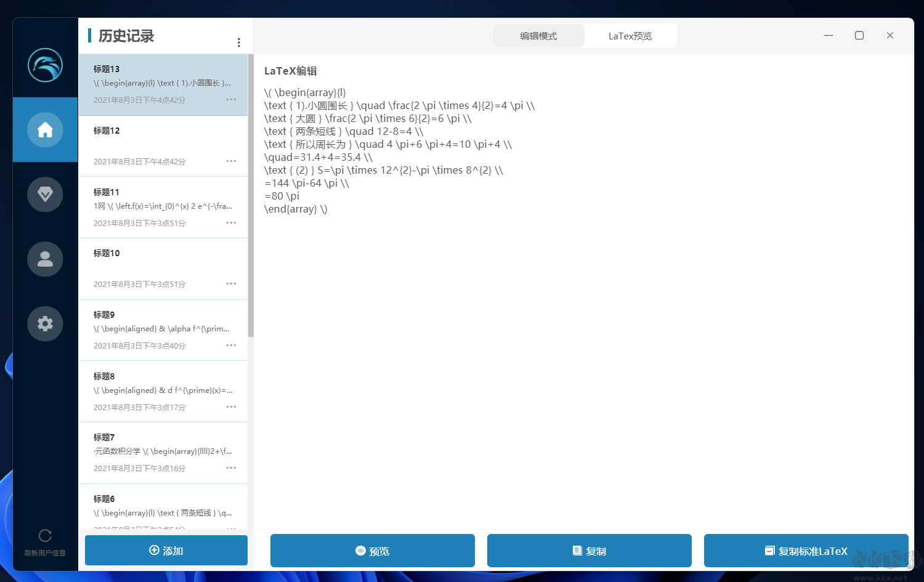Open more options for 标题8
The height and width of the screenshot is (582, 924).
coord(231,406)
